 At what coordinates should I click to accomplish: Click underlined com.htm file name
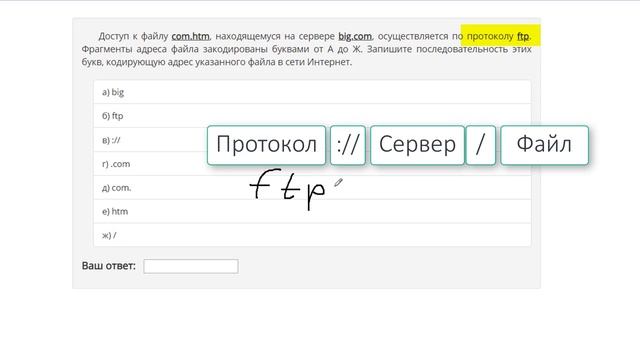point(191,36)
